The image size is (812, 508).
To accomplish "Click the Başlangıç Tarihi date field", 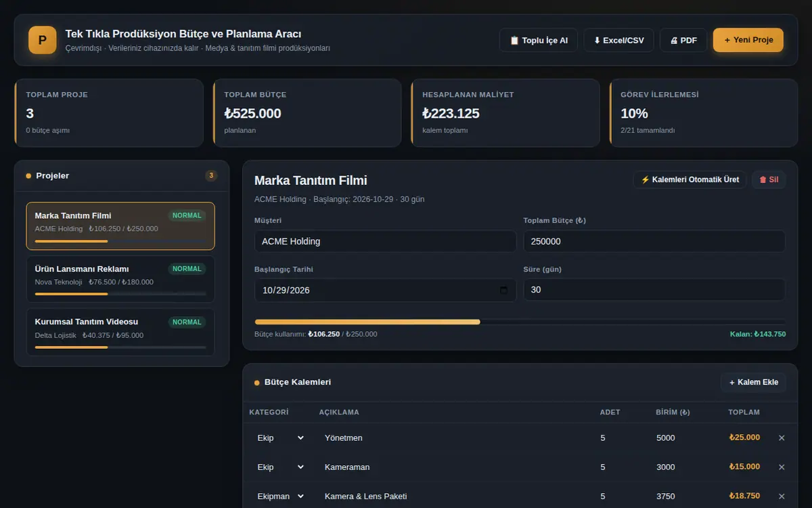I will click(x=385, y=290).
